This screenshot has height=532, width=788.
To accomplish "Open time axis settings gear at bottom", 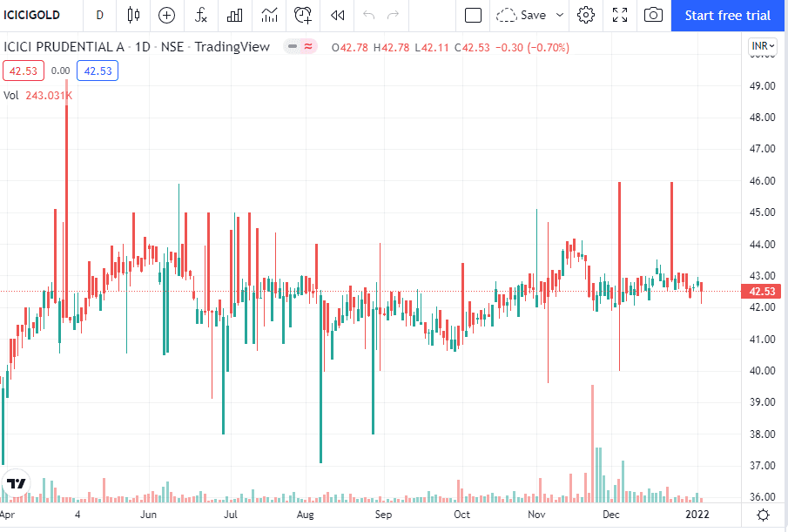I will coord(763,515).
